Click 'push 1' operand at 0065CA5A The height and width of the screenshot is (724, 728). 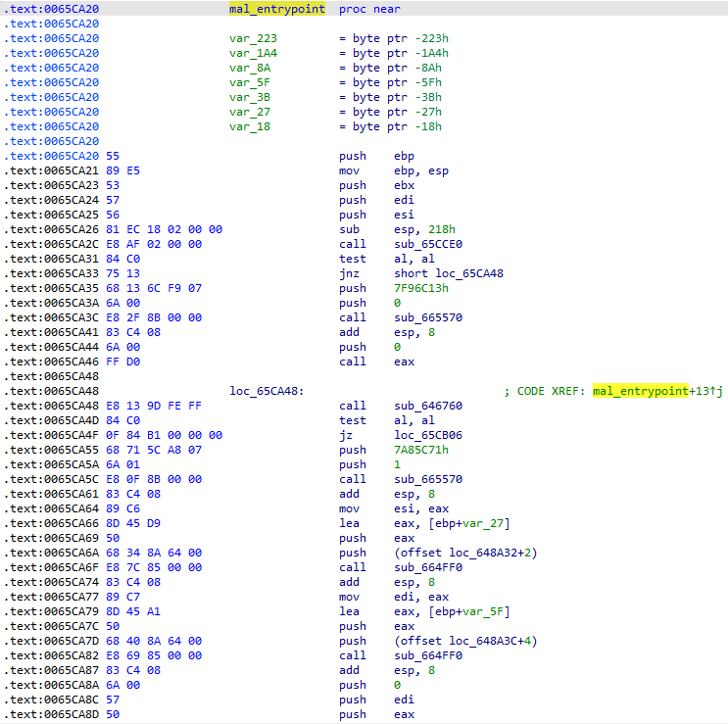(397, 464)
